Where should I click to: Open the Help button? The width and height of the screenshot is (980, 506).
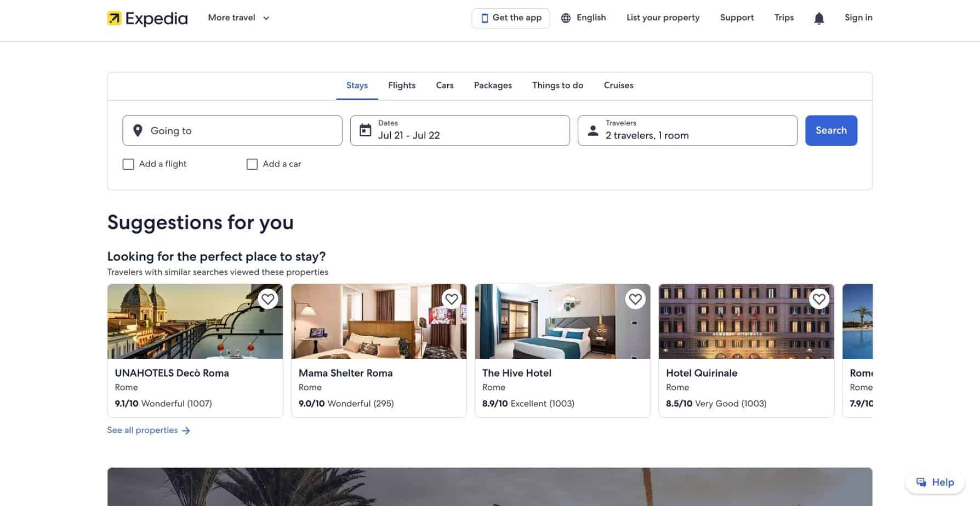tap(935, 482)
